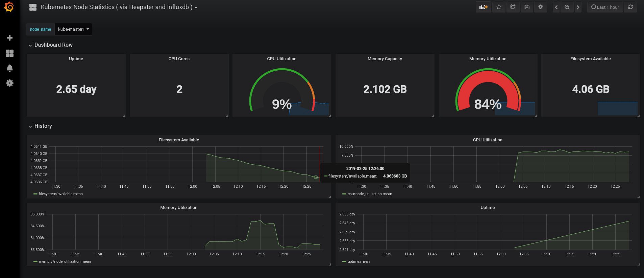The width and height of the screenshot is (644, 278).
Task: Pick color for uptime.mean legend line
Action: [x=344, y=262]
